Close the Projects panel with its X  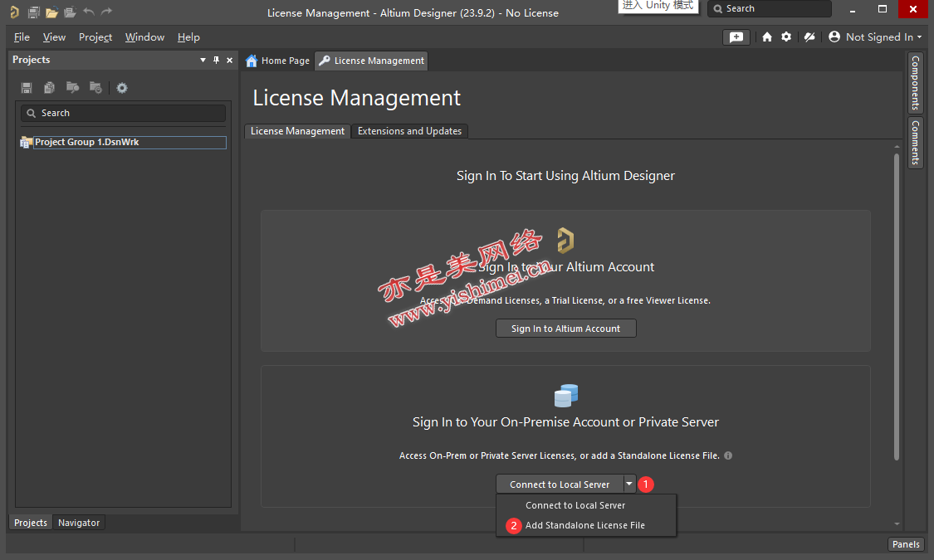(229, 60)
